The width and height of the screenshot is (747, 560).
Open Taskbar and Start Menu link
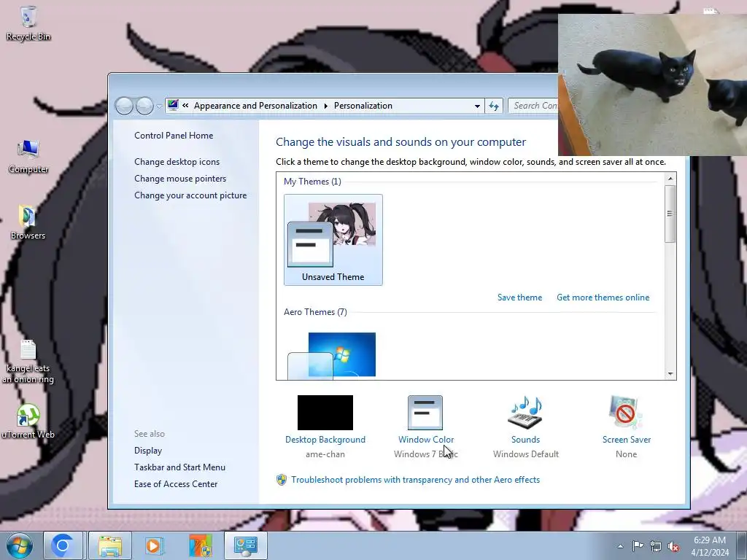[x=179, y=467]
